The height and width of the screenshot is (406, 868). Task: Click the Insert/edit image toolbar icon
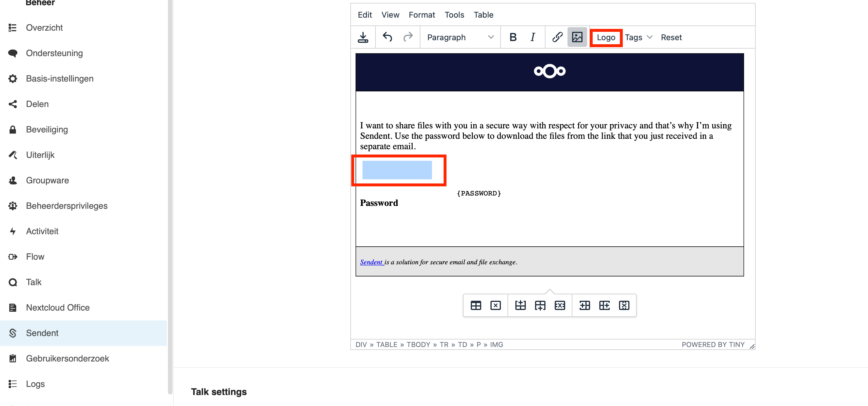[577, 37]
